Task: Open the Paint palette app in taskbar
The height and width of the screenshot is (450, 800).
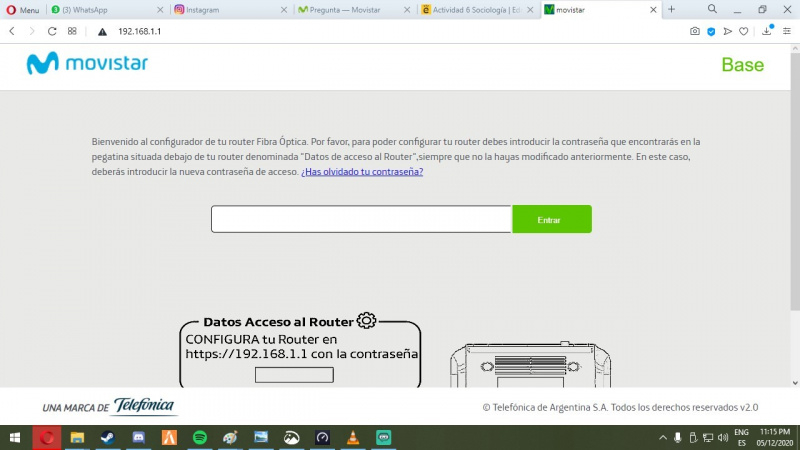Action: point(230,438)
